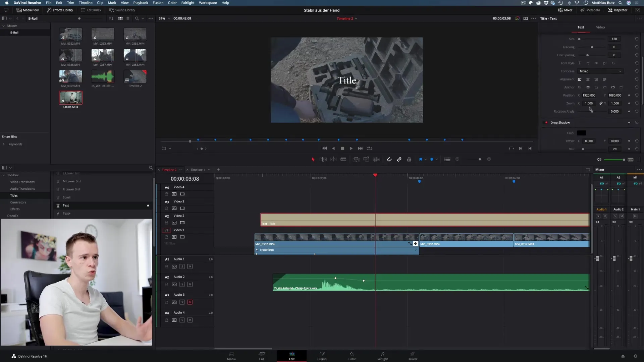Click the Insert Clip icon
This screenshot has height=362, width=644.
coord(356,159)
